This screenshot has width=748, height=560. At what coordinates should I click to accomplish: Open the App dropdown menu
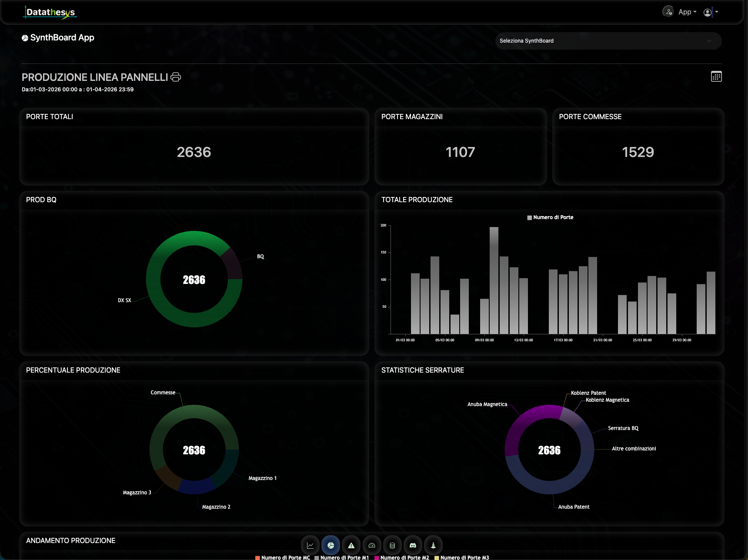coord(687,12)
